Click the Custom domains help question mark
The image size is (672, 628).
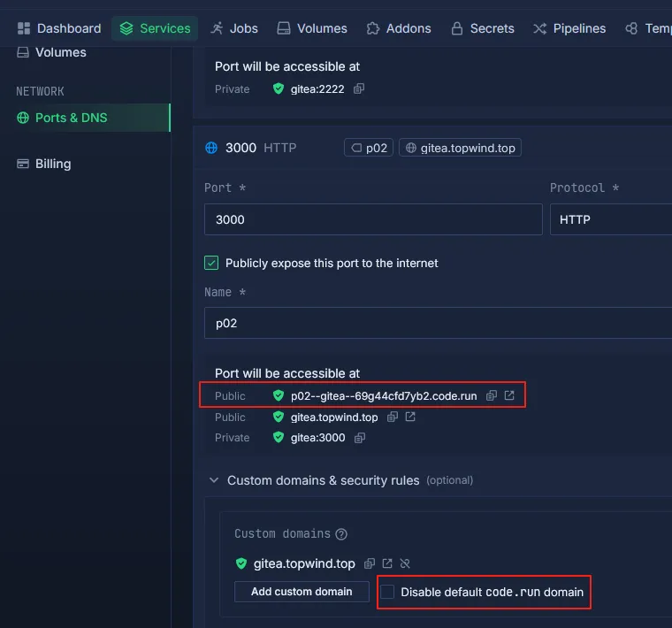click(341, 534)
